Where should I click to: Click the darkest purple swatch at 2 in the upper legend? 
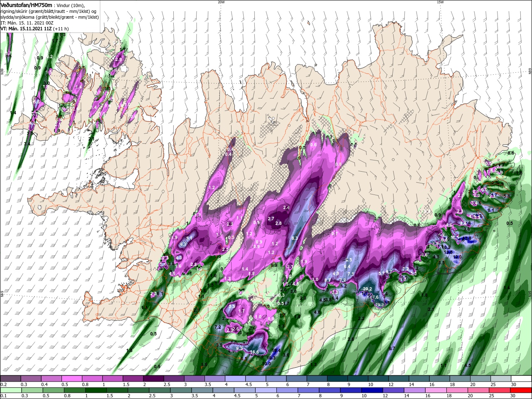153,379
